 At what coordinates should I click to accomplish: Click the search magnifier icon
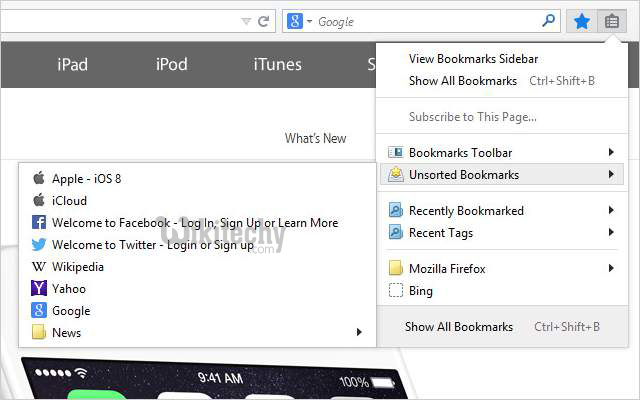point(549,20)
